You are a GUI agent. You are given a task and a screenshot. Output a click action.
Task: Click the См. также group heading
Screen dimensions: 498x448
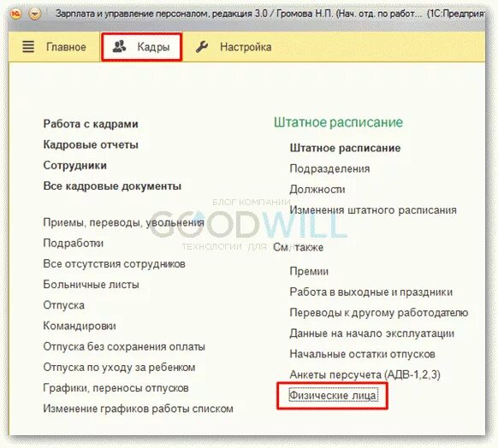(299, 247)
